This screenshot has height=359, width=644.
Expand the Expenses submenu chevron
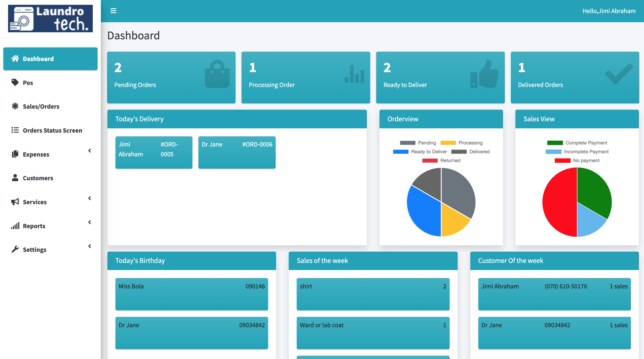coord(90,151)
